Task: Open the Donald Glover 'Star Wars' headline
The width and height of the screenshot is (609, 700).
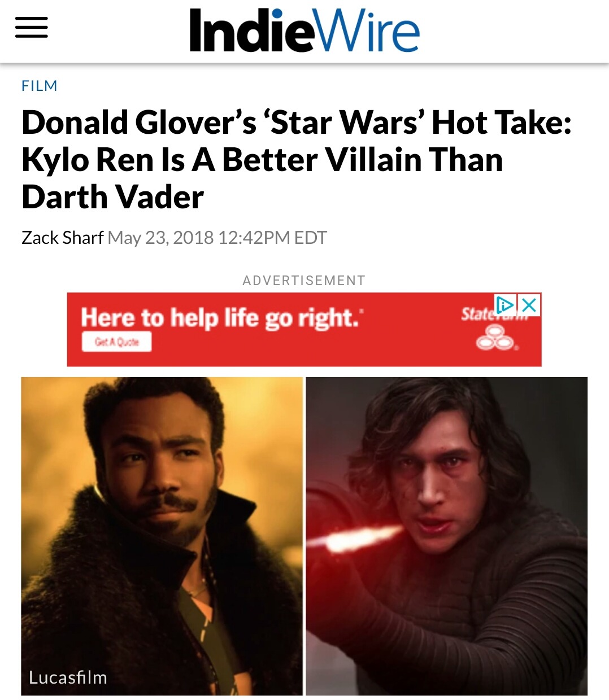Action: [297, 160]
